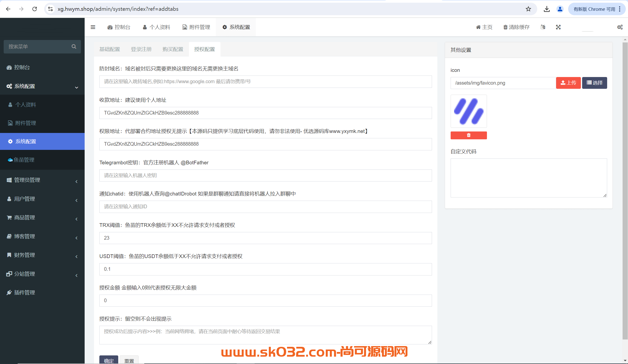Image resolution: width=628 pixels, height=364 pixels.
Task: Click the favicon preview thumbnail
Action: click(x=469, y=111)
